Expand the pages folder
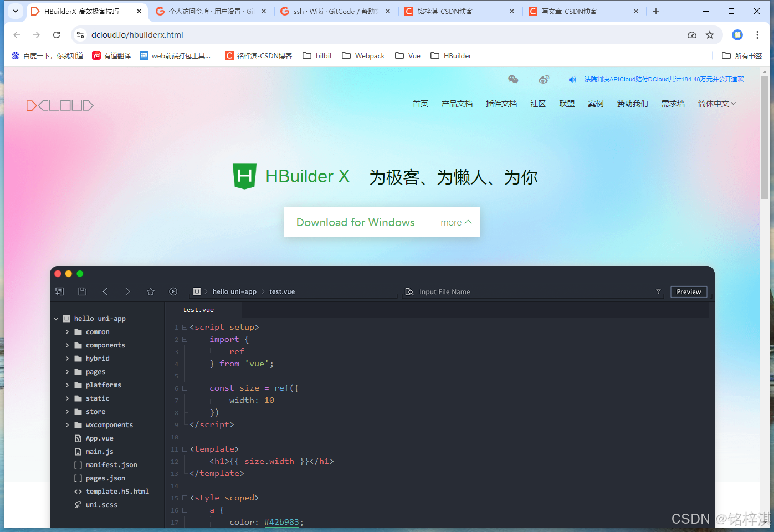This screenshot has height=532, width=774. tap(68, 372)
